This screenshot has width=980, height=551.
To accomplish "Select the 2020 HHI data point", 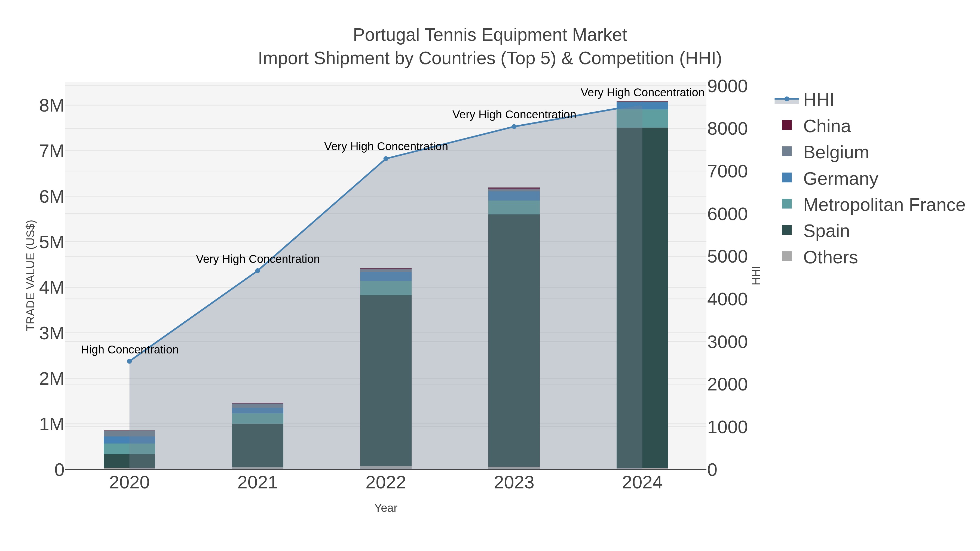I will [x=129, y=361].
